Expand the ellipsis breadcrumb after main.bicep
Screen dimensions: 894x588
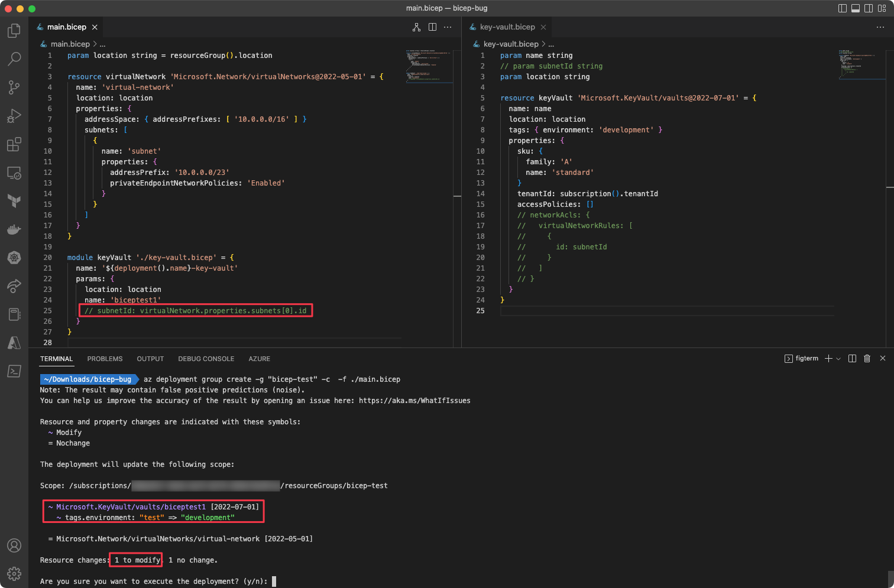(x=102, y=44)
